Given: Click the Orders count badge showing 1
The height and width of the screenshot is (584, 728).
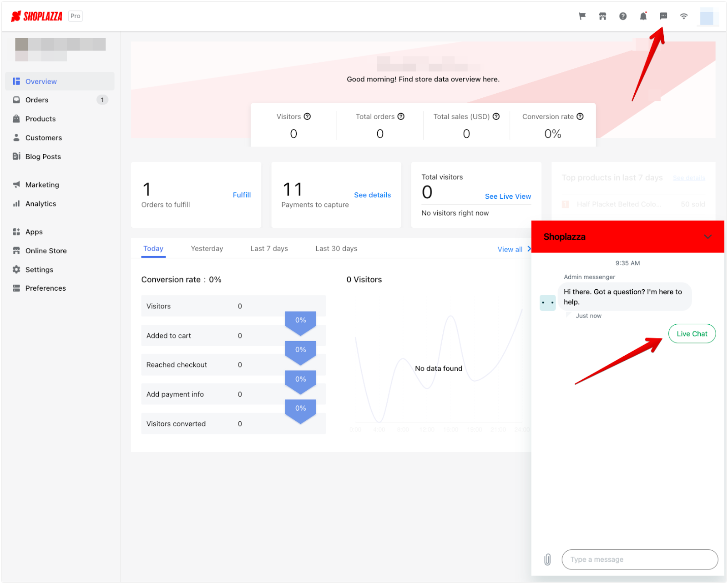Looking at the screenshot, I should [x=102, y=100].
